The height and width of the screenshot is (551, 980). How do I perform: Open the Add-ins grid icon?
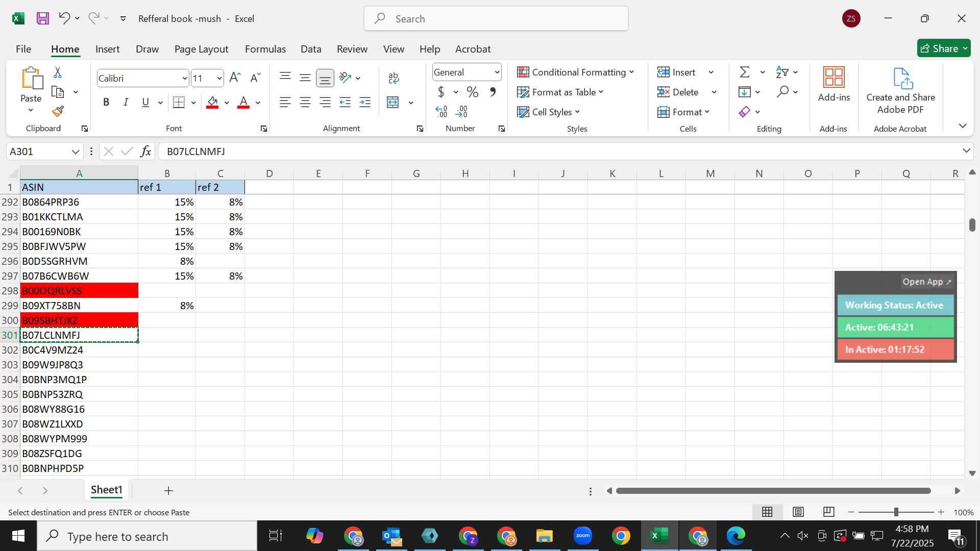click(834, 78)
